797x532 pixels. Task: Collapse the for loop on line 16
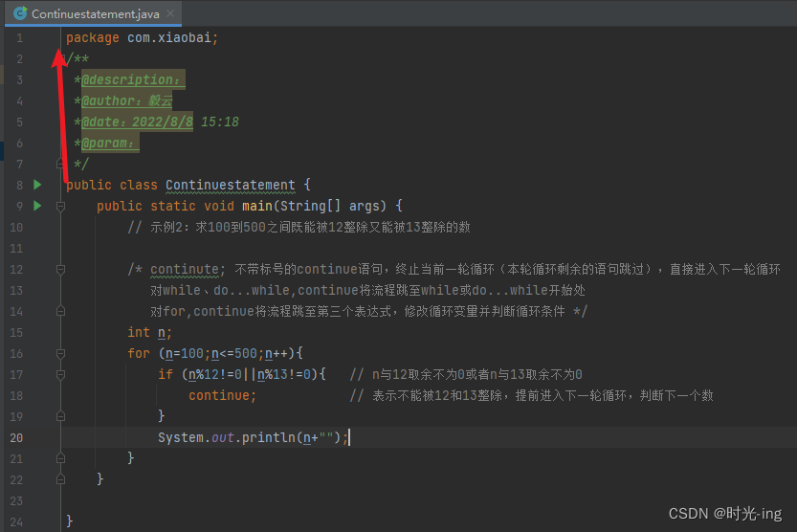(x=61, y=353)
